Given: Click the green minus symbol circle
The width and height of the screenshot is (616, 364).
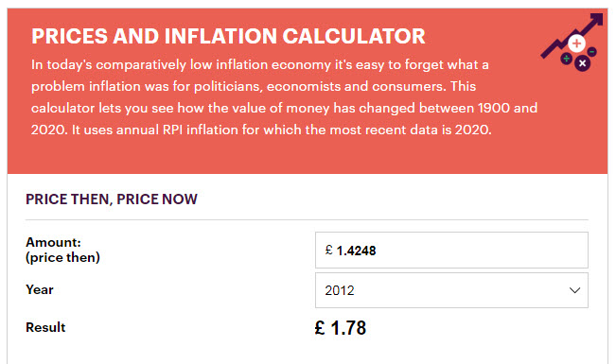Looking at the screenshot, I should (x=592, y=51).
